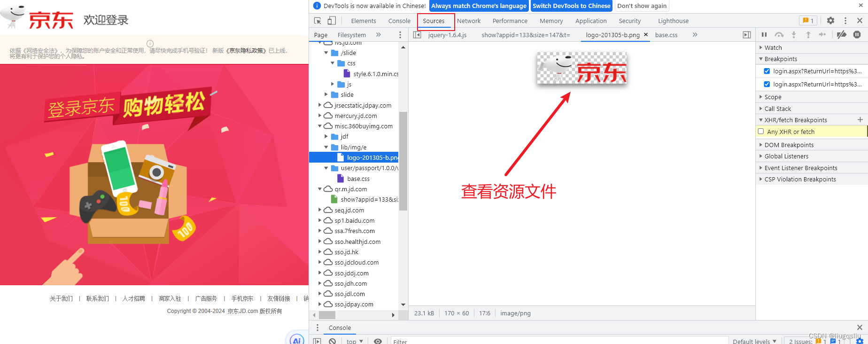This screenshot has height=344, width=868.
Task: Hide the navigator sidebar icon
Action: point(417,35)
